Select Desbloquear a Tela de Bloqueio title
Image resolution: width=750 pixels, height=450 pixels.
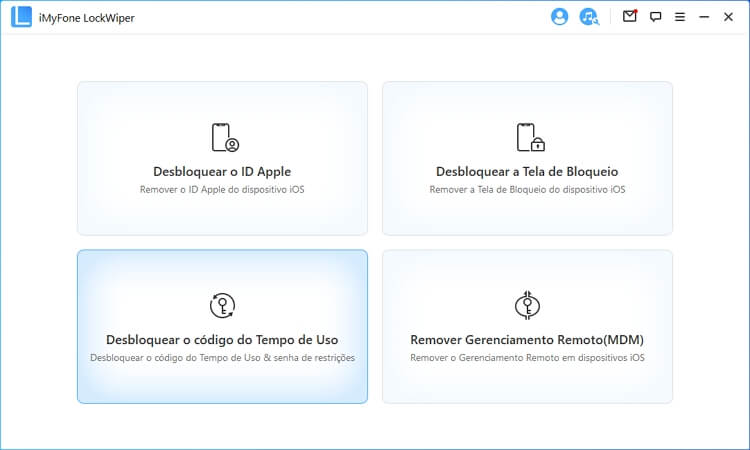(527, 172)
